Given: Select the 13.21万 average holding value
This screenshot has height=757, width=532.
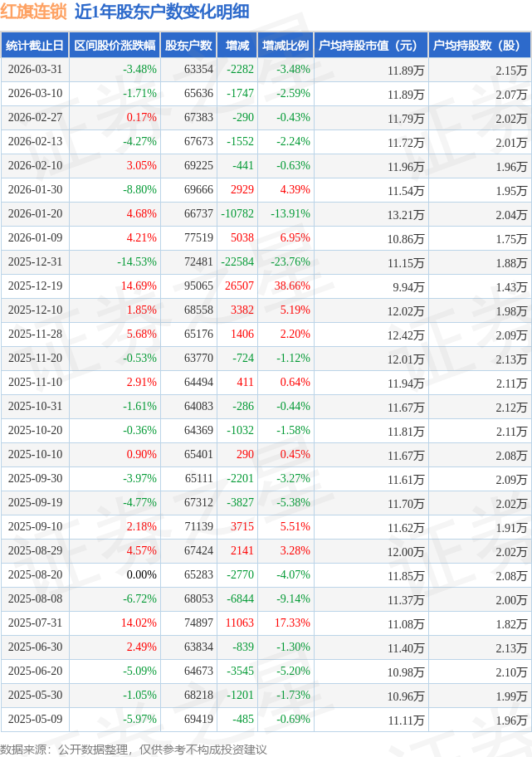Looking at the screenshot, I should pos(406,214).
